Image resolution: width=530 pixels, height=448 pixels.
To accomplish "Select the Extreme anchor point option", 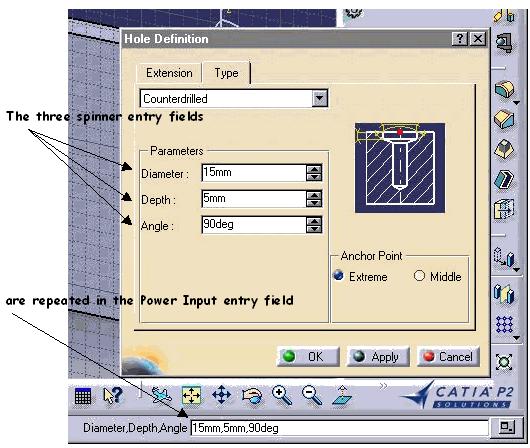I will coord(338,276).
